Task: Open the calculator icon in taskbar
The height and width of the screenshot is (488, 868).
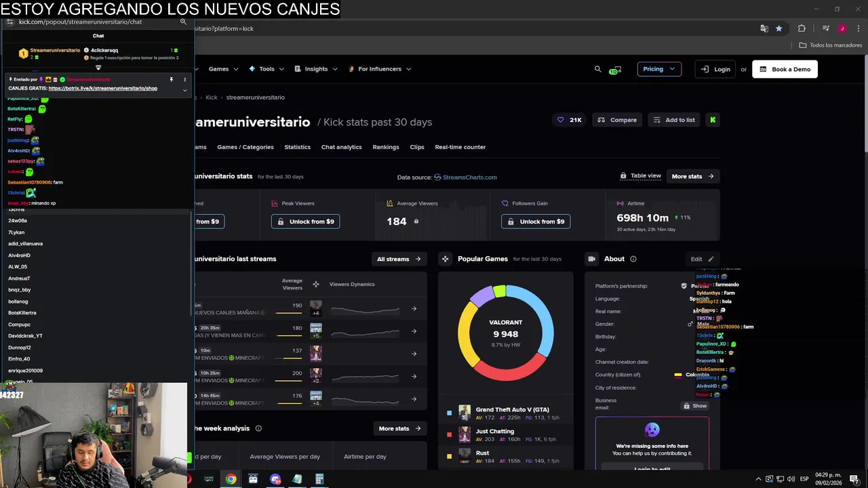Action: tap(319, 479)
